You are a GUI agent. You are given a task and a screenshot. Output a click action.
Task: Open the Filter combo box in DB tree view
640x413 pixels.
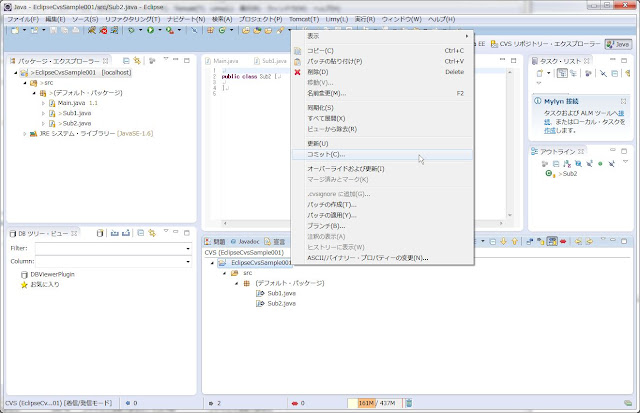(113, 249)
